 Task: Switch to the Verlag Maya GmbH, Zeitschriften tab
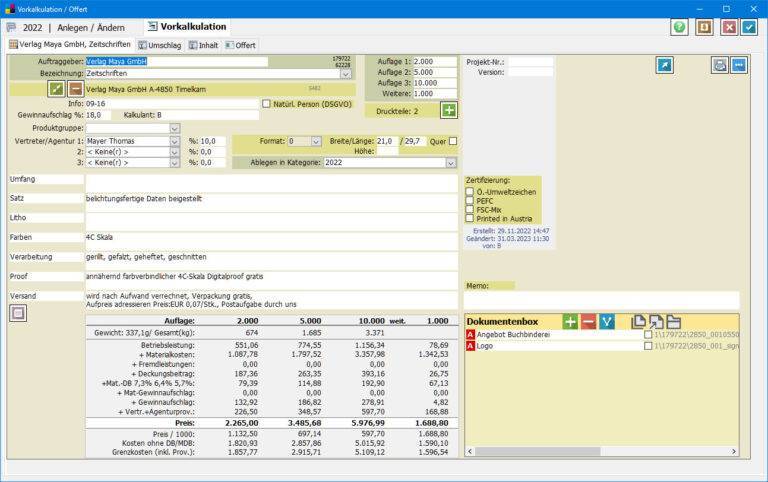pyautogui.click(x=70, y=45)
